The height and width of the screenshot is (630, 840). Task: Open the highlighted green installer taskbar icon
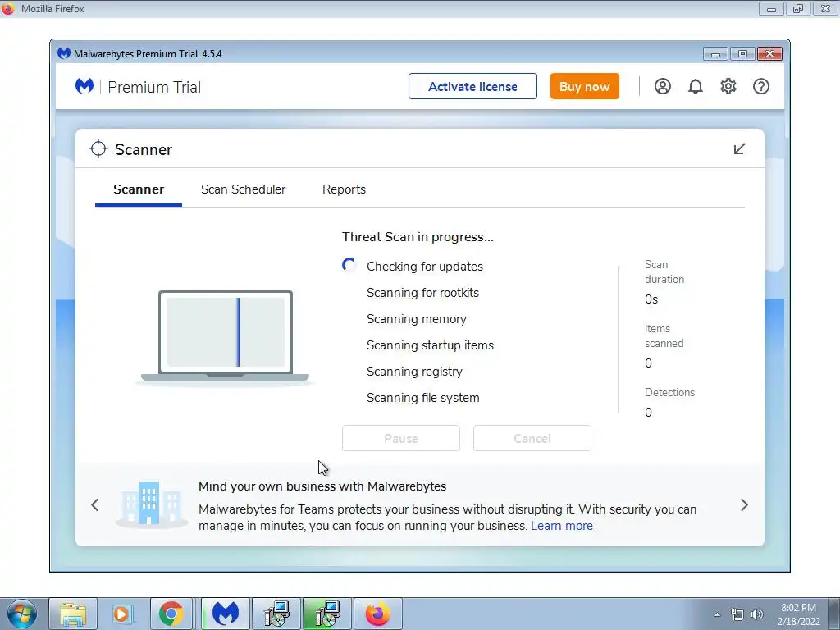[326, 614]
